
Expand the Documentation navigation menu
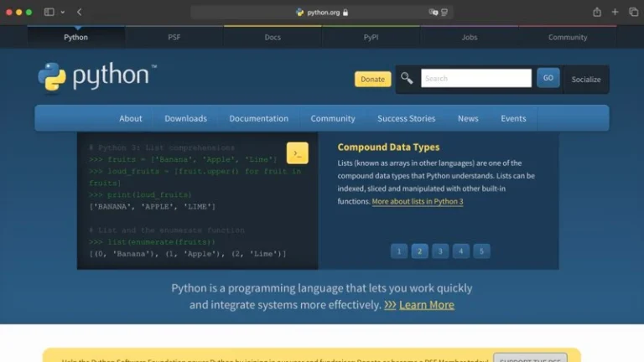pos(258,118)
